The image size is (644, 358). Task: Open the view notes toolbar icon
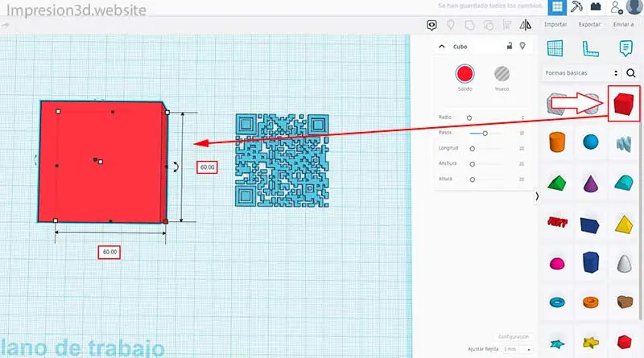(x=431, y=25)
